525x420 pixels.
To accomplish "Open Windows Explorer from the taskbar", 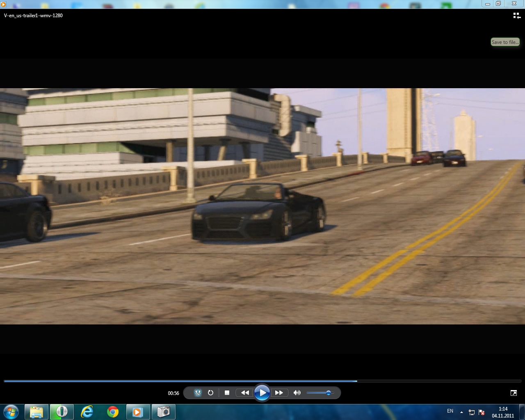I will point(37,412).
